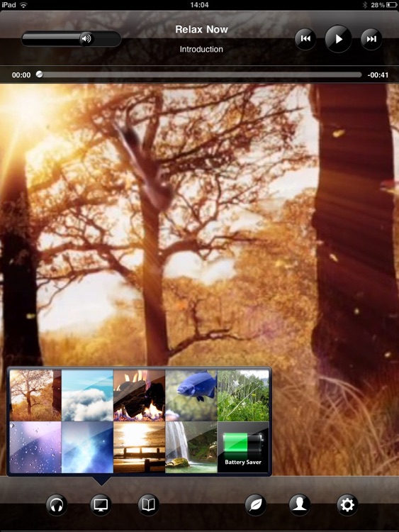
Task: Tap the leaf icon
Action: coord(255,505)
